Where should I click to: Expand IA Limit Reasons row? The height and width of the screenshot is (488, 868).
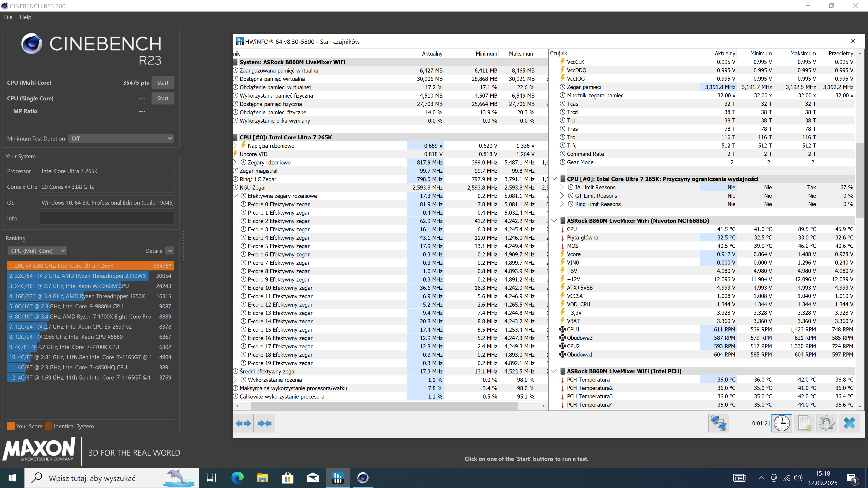[x=562, y=187]
